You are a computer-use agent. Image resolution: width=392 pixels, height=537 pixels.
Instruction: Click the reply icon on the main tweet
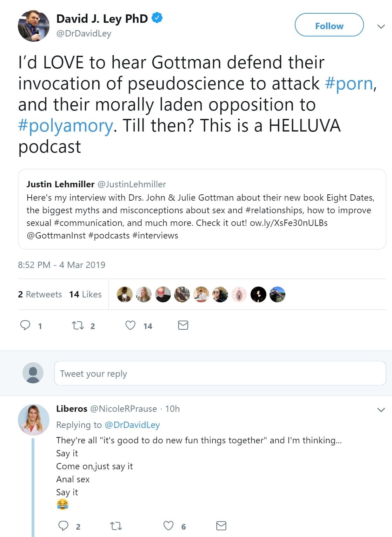coord(25,325)
